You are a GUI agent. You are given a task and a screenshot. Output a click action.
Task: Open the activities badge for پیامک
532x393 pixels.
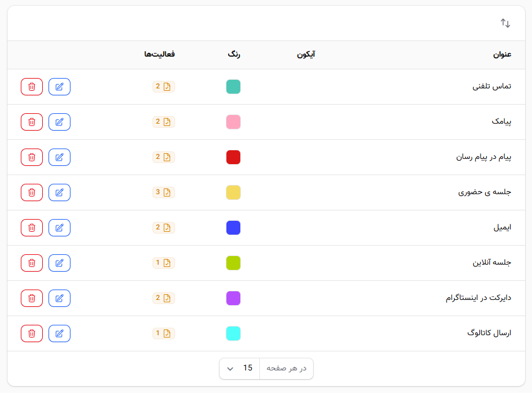[x=163, y=122]
